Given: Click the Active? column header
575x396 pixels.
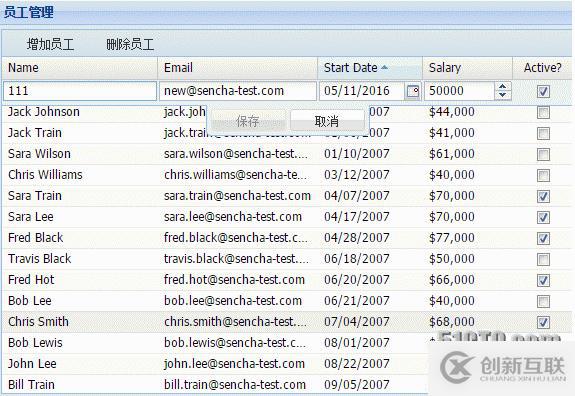Looking at the screenshot, I should (x=542, y=68).
